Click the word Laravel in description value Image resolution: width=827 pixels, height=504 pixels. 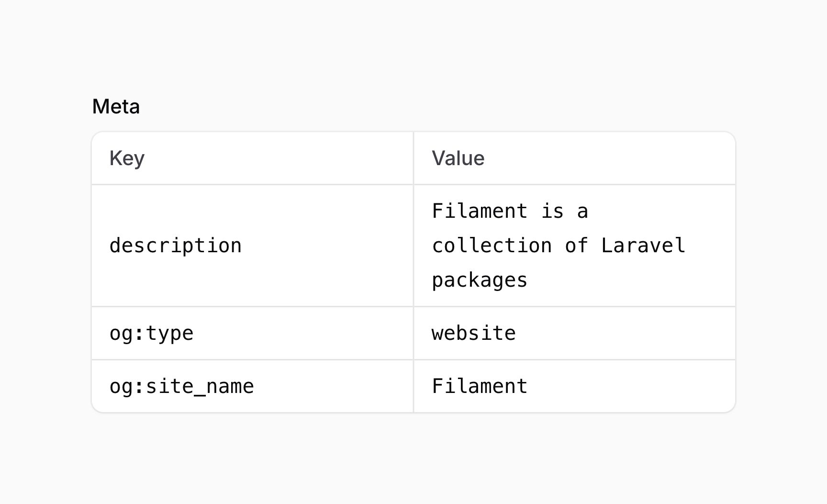coord(643,246)
